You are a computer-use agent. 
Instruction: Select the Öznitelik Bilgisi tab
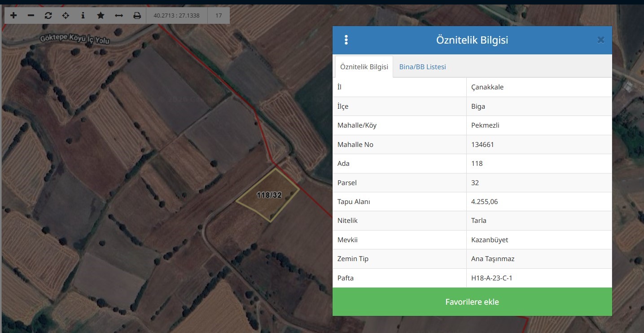[364, 67]
